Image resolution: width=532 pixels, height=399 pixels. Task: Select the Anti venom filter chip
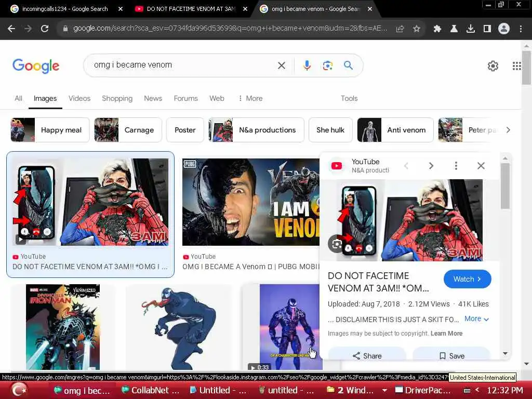(395, 130)
